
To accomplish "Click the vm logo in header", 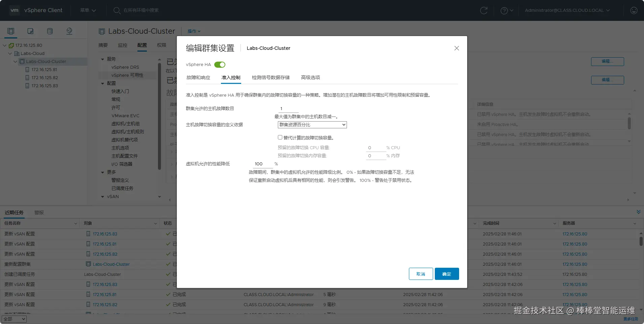I will (14, 10).
